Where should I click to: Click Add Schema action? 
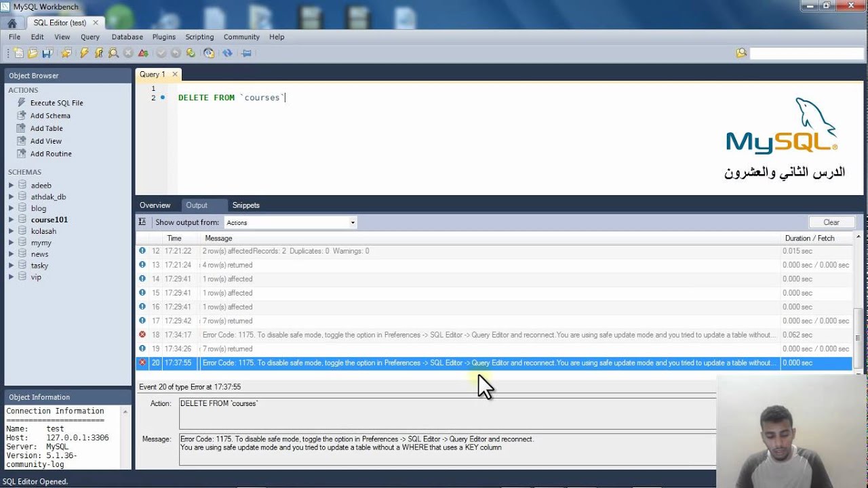pyautogui.click(x=50, y=116)
